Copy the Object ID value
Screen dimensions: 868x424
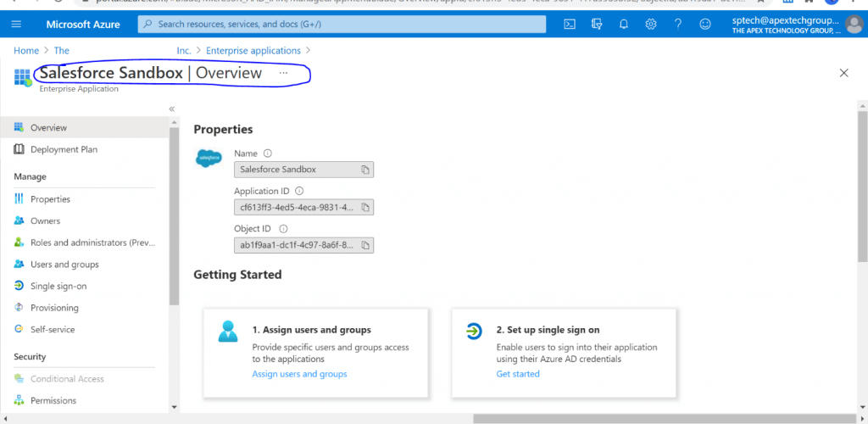point(364,245)
